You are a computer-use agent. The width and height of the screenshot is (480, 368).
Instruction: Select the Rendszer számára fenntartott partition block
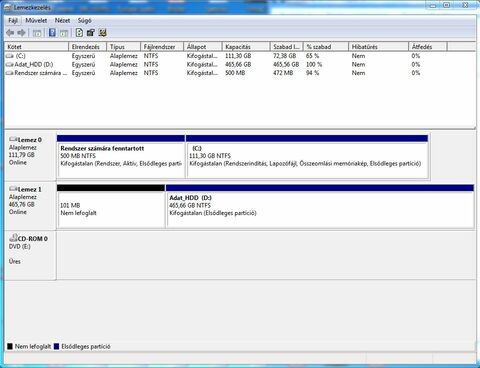click(121, 156)
